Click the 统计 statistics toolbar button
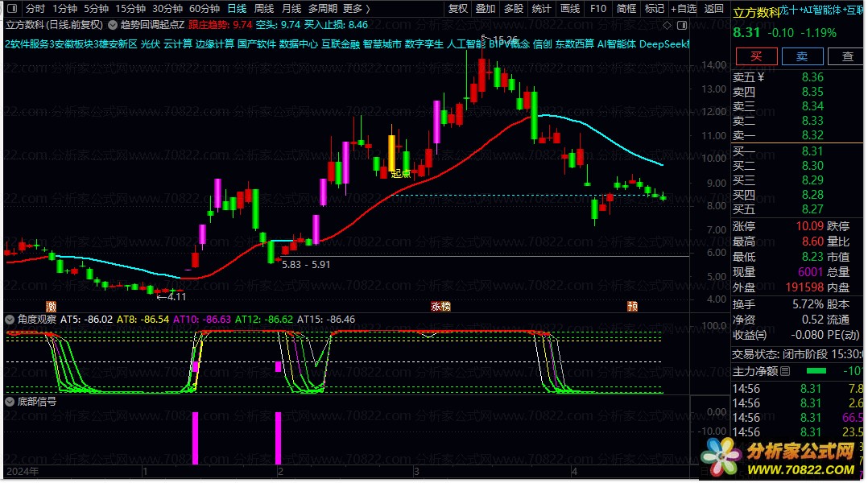This screenshot has height=483, width=868. point(541,8)
